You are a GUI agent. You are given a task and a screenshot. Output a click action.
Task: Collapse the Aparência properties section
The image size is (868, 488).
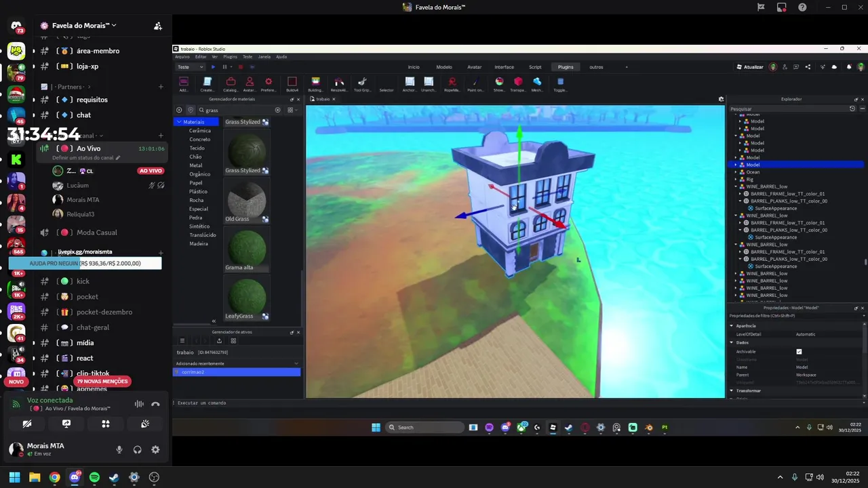pos(732,326)
